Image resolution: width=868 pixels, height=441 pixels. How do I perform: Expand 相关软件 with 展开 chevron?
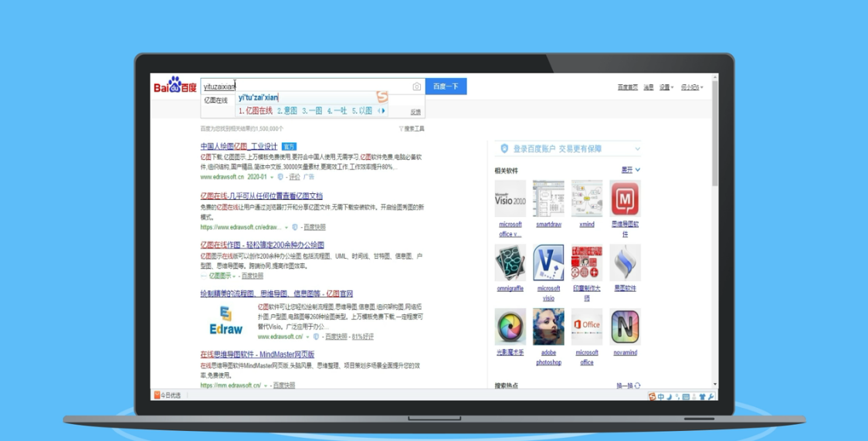[630, 170]
